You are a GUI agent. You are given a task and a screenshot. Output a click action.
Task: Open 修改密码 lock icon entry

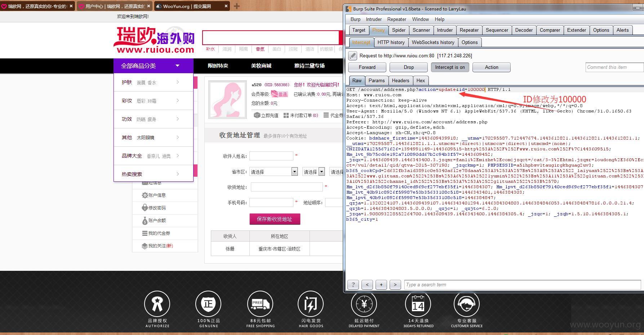(x=145, y=208)
